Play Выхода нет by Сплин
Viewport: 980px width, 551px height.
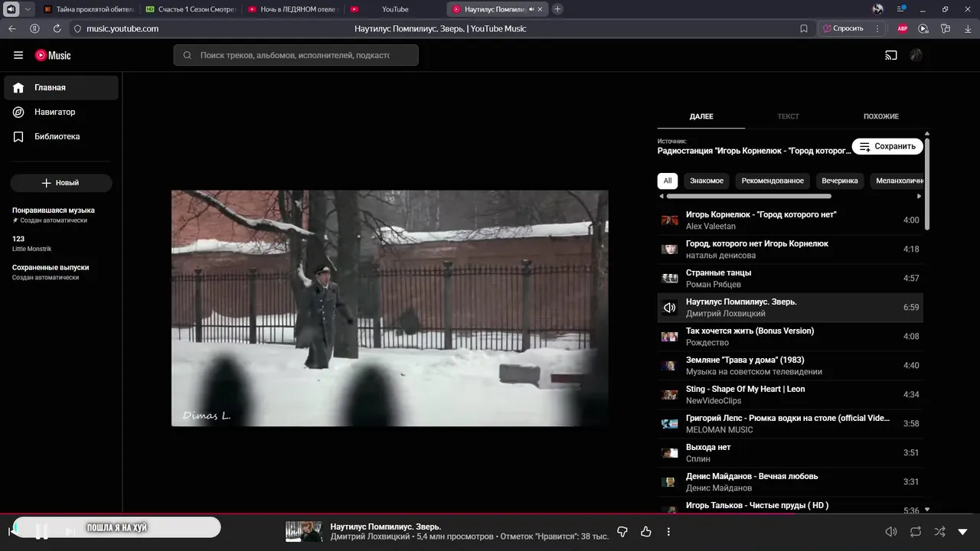(790, 453)
